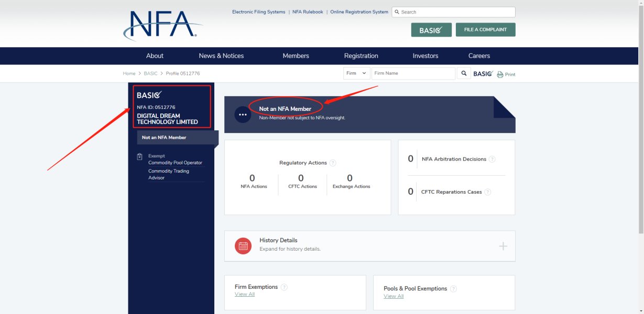Click the NFA Arbitration Decisions label
This screenshot has height=314, width=644.
click(x=454, y=159)
